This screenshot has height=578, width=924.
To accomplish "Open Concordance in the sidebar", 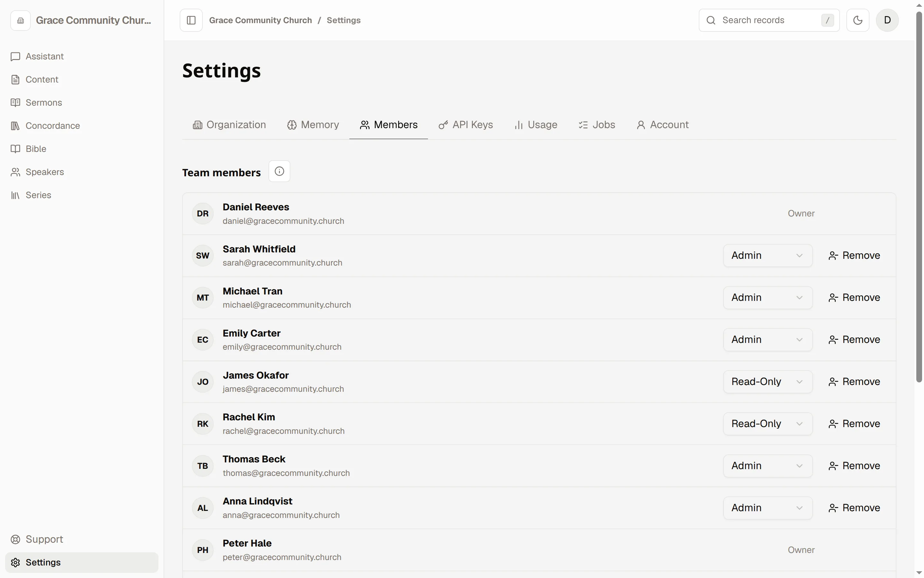I will pos(82,126).
